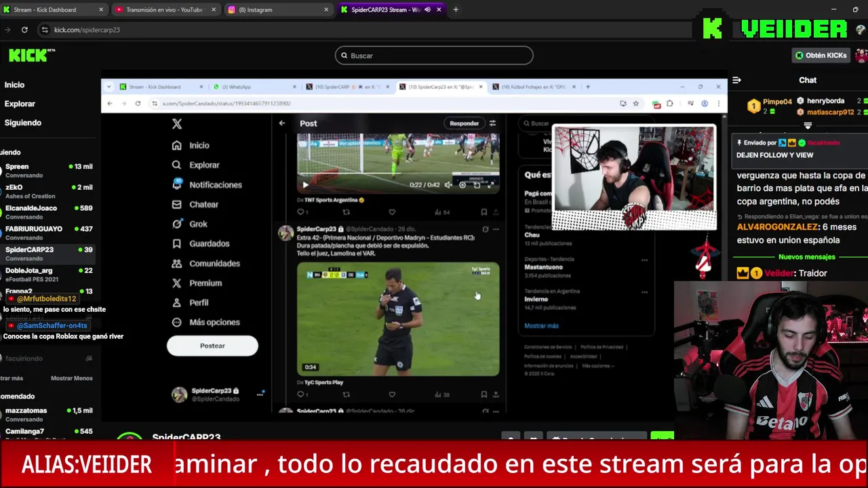Mute the TNT Sports video volume
The height and width of the screenshot is (488, 868).
pos(448,184)
